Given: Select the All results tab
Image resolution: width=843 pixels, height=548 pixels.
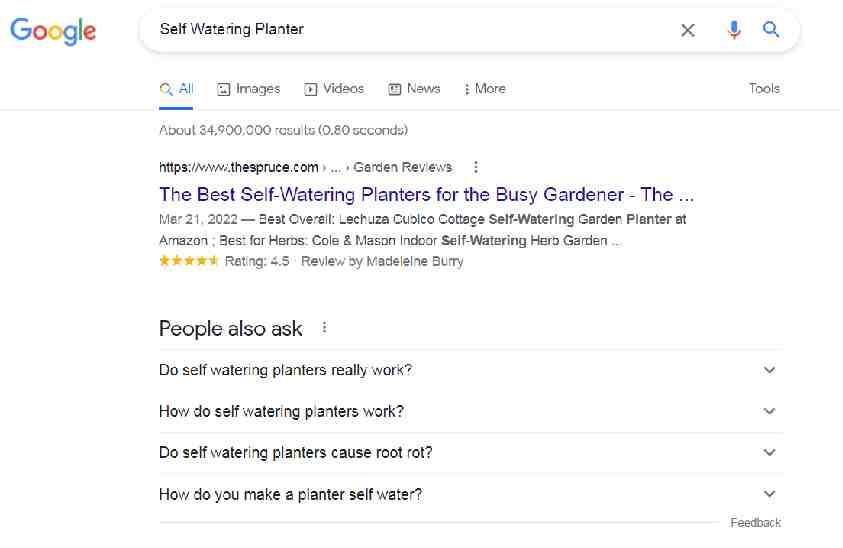Looking at the screenshot, I should click(x=177, y=89).
